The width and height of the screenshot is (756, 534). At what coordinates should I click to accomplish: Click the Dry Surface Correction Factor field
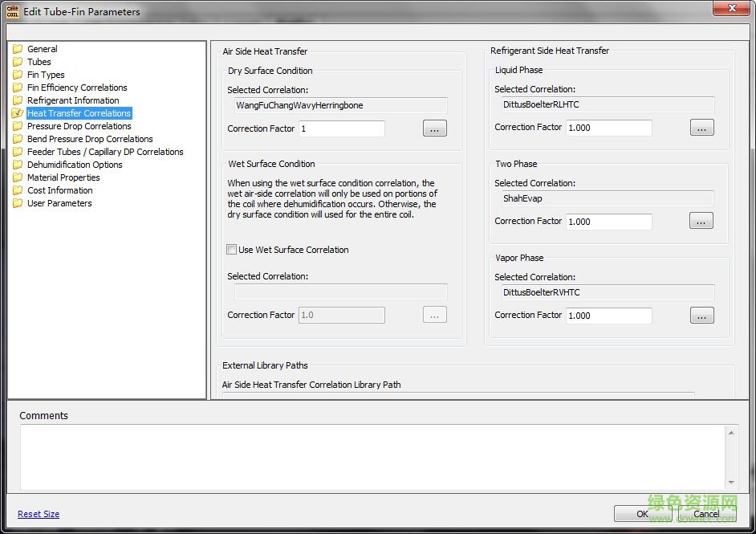pyautogui.click(x=341, y=128)
